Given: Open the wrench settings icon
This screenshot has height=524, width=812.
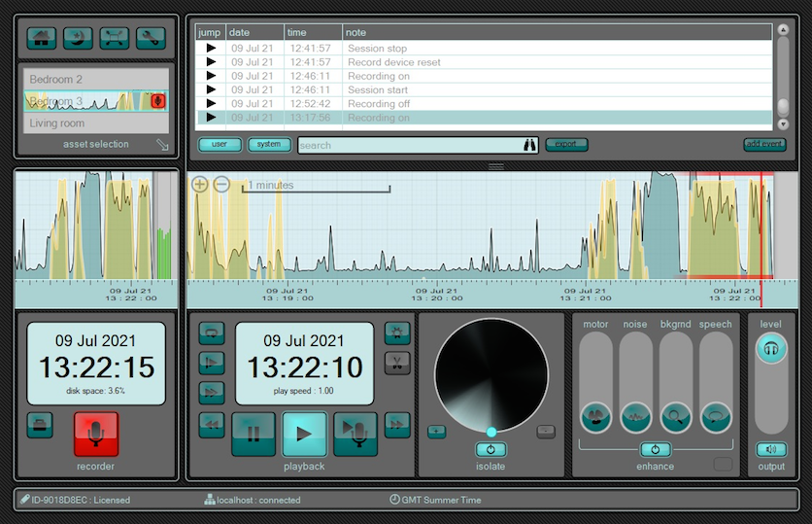Looking at the screenshot, I should (151, 38).
